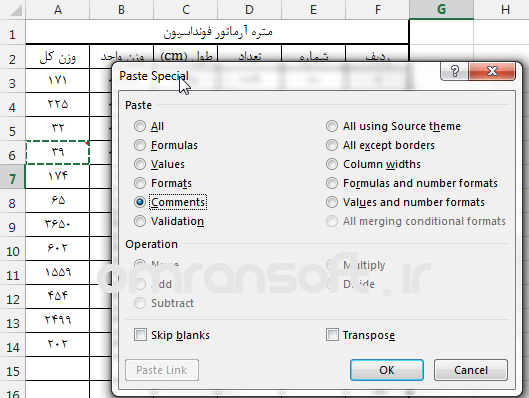Click copied cell A6 with ۳۹
Viewport: 529px width, 398px height.
(x=58, y=152)
